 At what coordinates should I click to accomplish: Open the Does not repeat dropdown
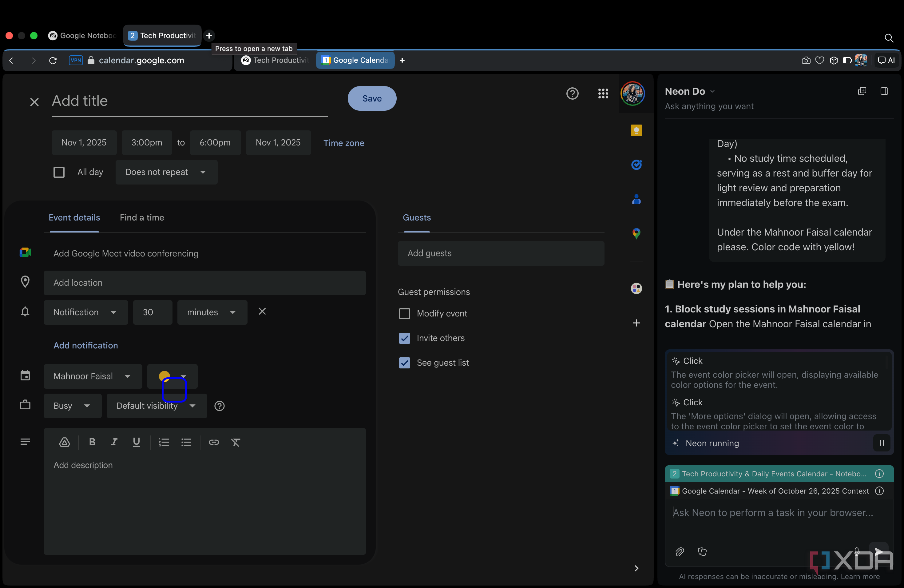[166, 172]
